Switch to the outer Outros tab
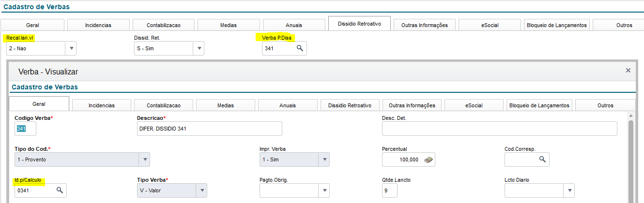This screenshot has height=203, width=644. pos(619,25)
